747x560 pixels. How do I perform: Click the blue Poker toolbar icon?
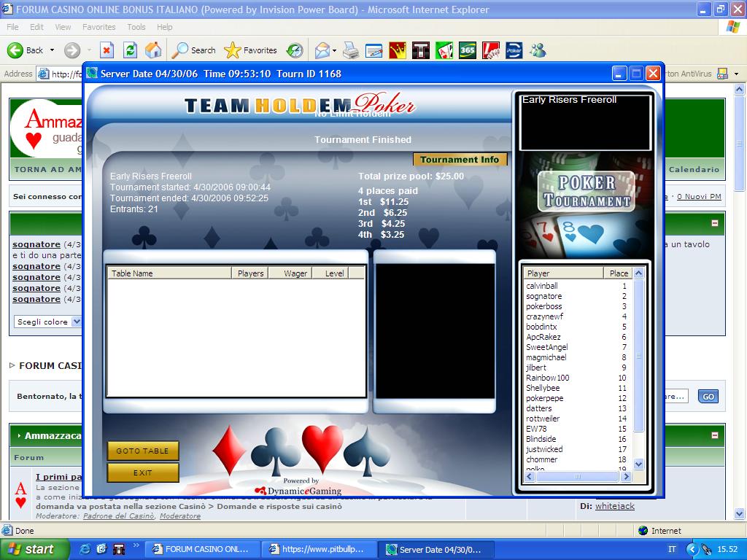(514, 50)
